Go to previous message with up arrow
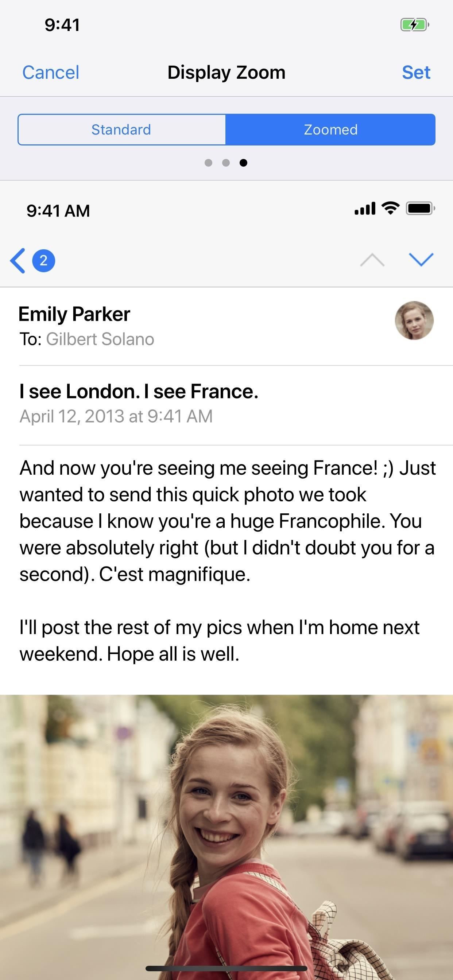 (372, 260)
